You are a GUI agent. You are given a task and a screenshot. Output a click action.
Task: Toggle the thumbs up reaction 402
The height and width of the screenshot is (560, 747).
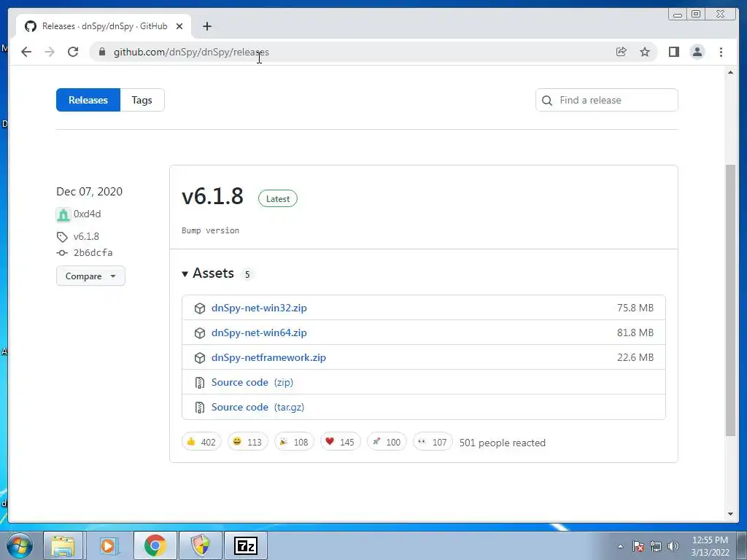pyautogui.click(x=201, y=442)
